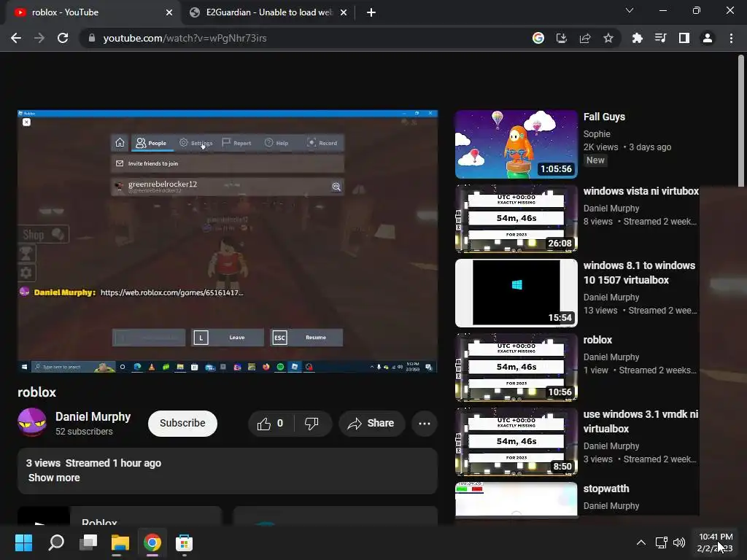Open Windows taskbar search
Image resolution: width=747 pixels, height=560 pixels.
[x=56, y=542]
